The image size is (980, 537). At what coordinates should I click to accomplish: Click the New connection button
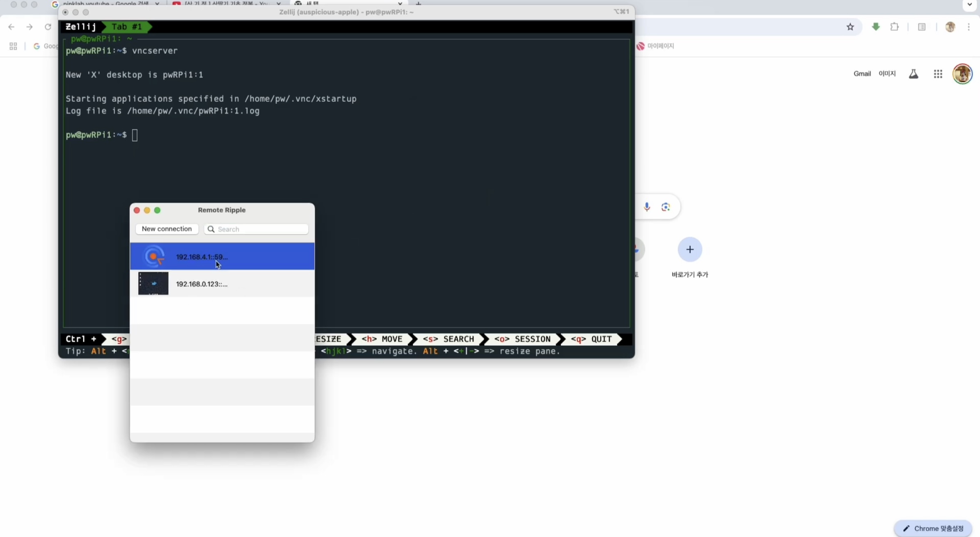click(167, 229)
